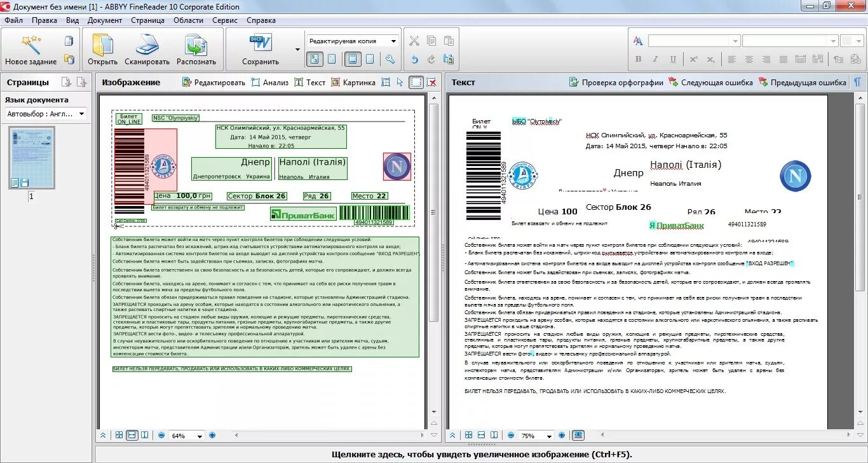
Task: Open the Документ menu
Action: tap(105, 20)
